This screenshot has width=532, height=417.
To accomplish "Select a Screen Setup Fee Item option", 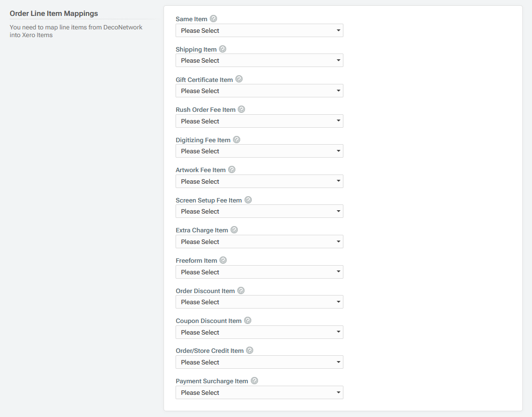I will [259, 211].
